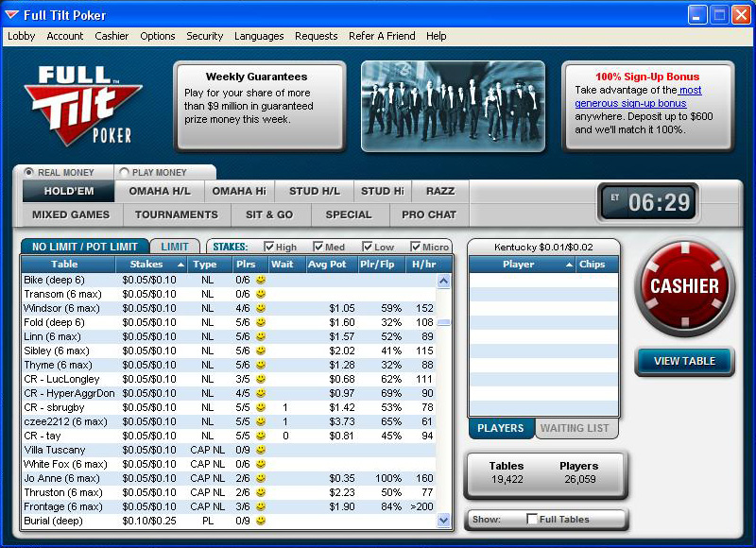Click the smiley icon in Frontage (6 max) row

click(261, 506)
